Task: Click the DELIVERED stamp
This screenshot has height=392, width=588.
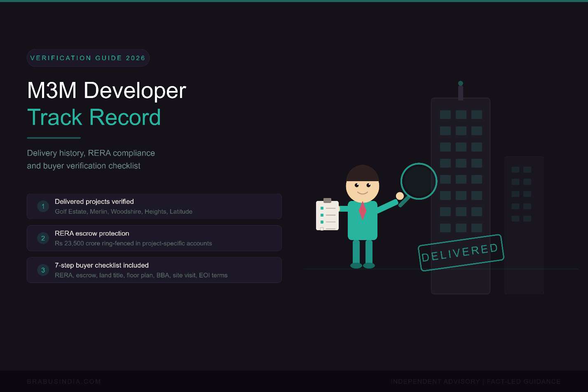Action: tap(461, 253)
